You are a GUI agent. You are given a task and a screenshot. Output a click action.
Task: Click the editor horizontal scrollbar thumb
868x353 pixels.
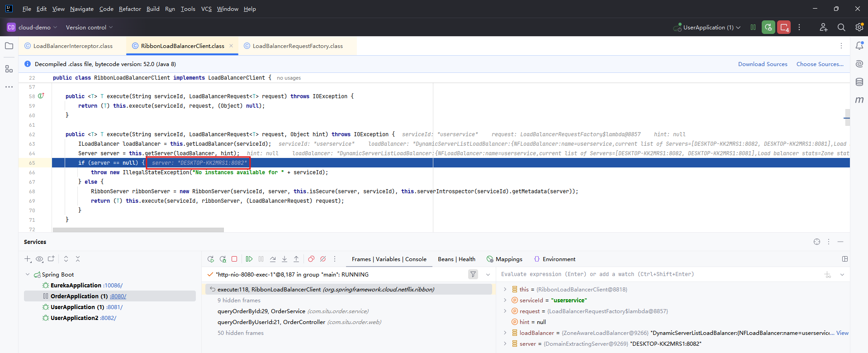click(138, 230)
